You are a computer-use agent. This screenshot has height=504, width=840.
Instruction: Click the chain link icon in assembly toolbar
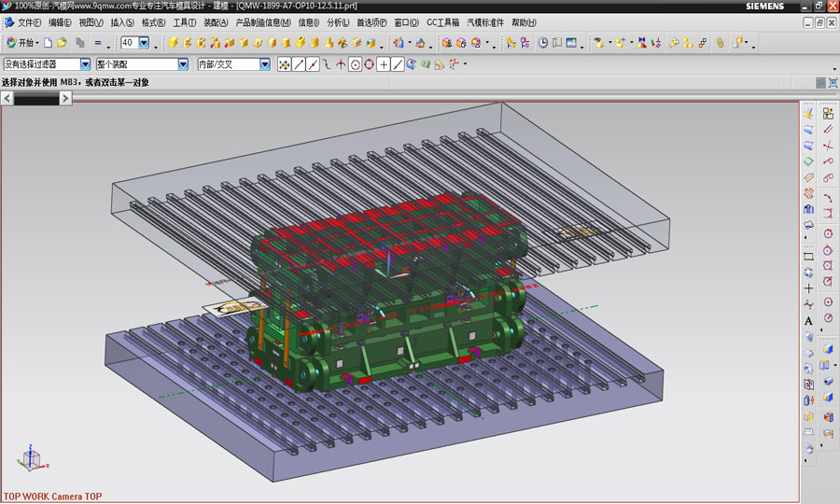(x=720, y=43)
